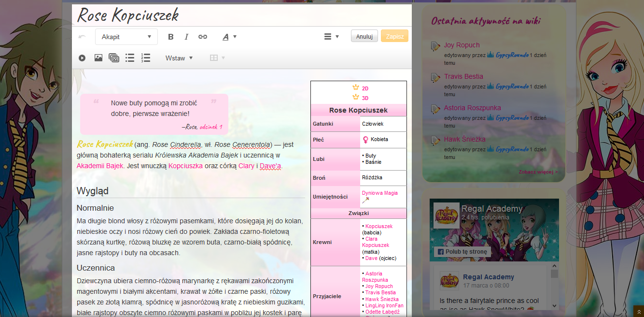Click the Wygląd section heading
This screenshot has height=317, width=644.
point(93,191)
